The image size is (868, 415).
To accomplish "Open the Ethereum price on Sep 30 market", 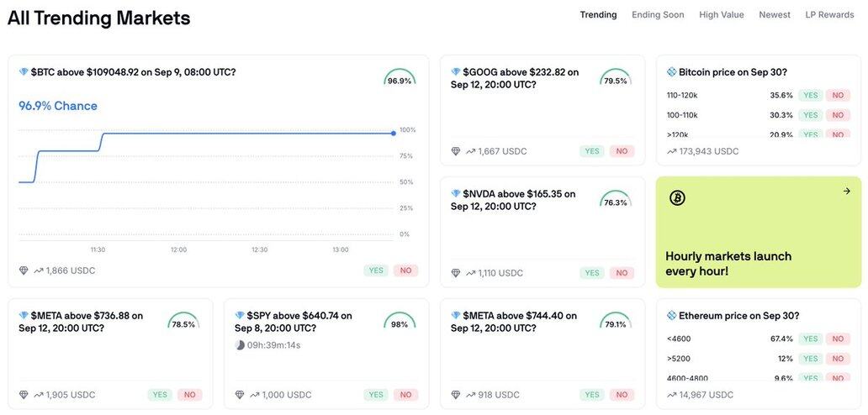I will click(x=738, y=316).
